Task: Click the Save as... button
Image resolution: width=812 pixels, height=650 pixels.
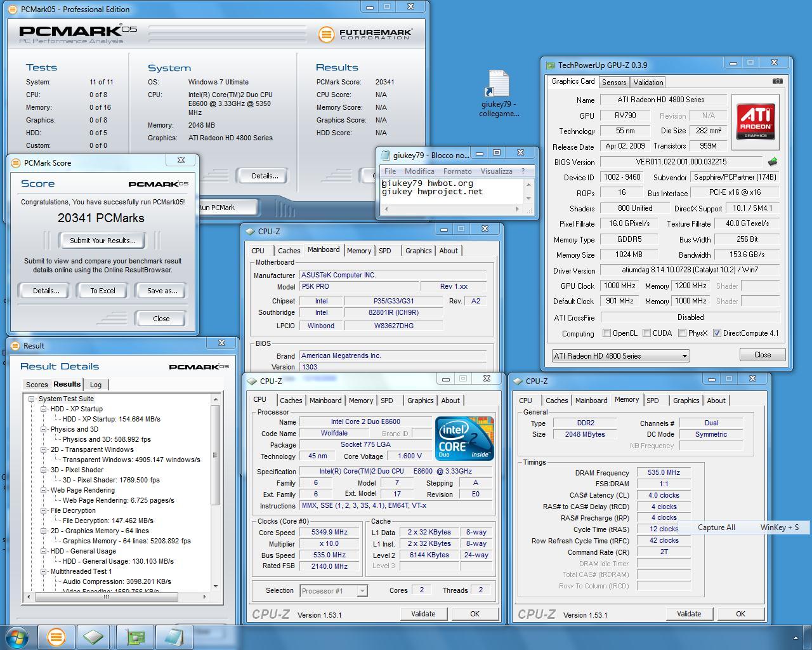Action: [x=162, y=291]
